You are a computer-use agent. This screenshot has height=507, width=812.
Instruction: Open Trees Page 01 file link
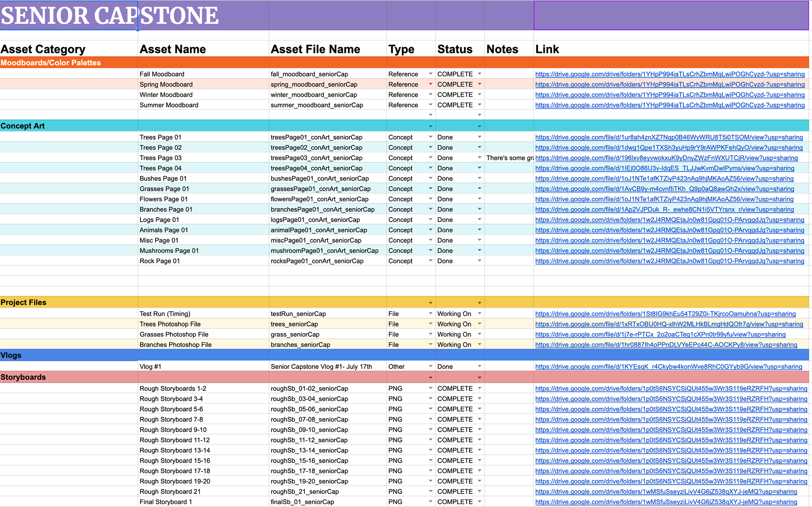pyautogui.click(x=669, y=137)
